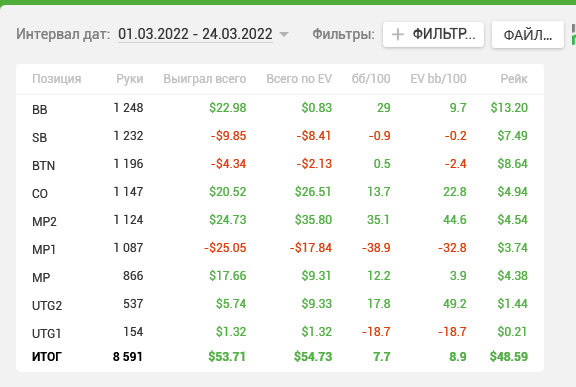Viewport: 576px width, 387px height.
Task: Click the MP2 EV bb/100 value 44.6
Action: click(x=455, y=220)
